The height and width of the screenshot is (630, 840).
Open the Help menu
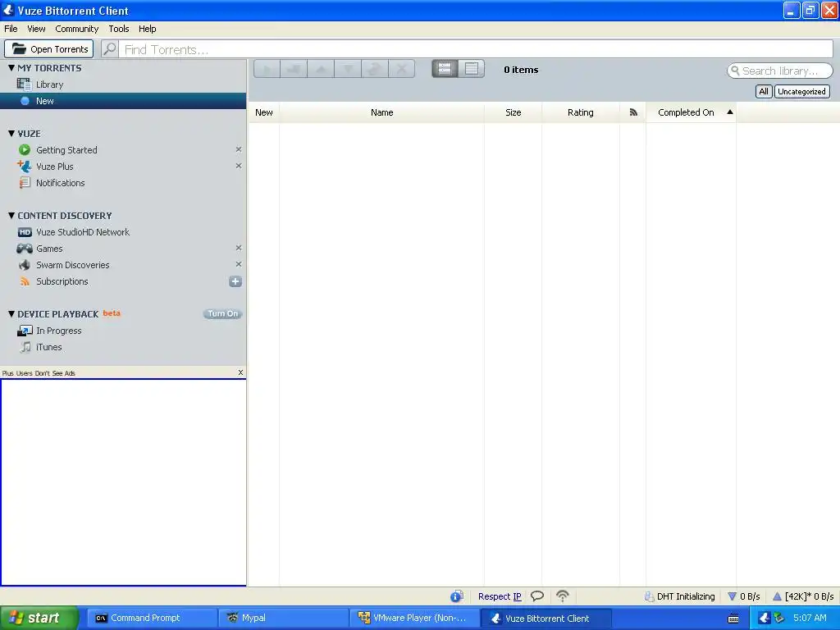(148, 29)
